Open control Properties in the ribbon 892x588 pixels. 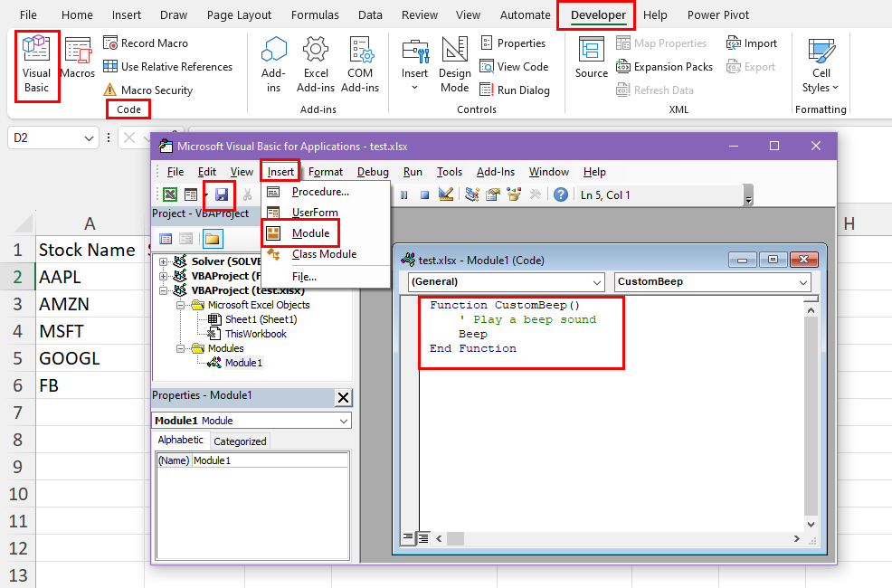(513, 43)
